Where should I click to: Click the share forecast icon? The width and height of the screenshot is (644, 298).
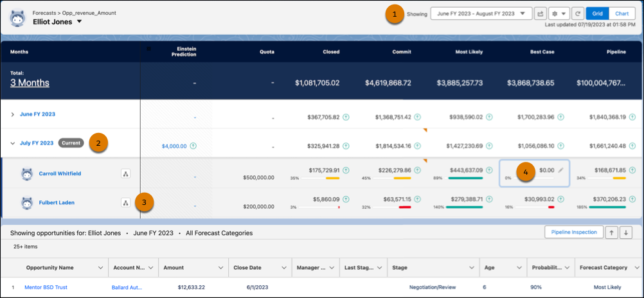[541, 13]
